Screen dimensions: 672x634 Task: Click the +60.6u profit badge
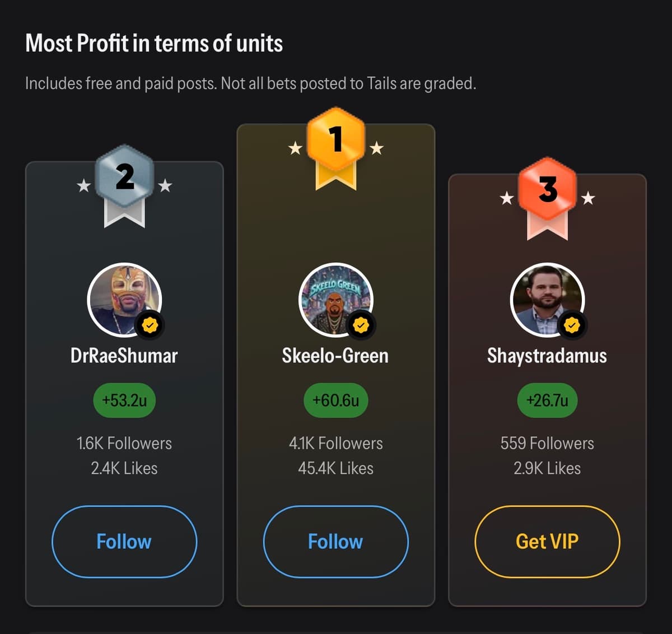(x=335, y=400)
